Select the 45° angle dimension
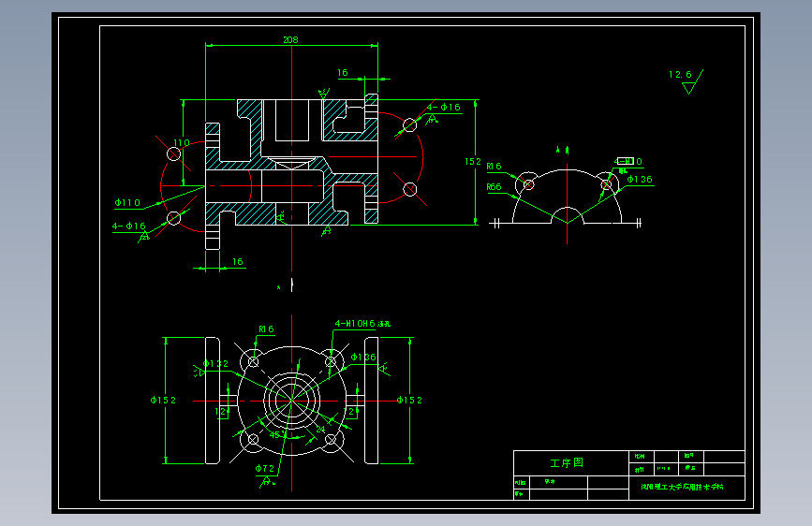Screen dimensions: 812x526 277,434
